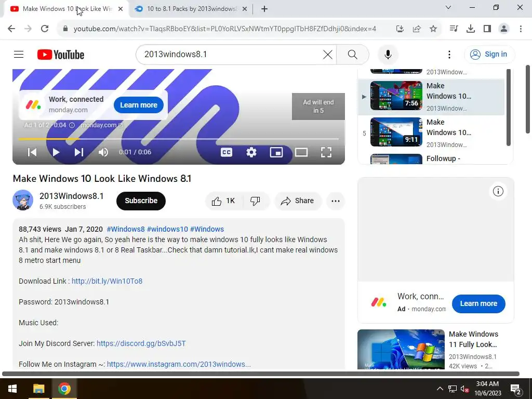Viewport: 532px width, 399px height.
Task: Click the Sign in button
Action: tap(489, 54)
